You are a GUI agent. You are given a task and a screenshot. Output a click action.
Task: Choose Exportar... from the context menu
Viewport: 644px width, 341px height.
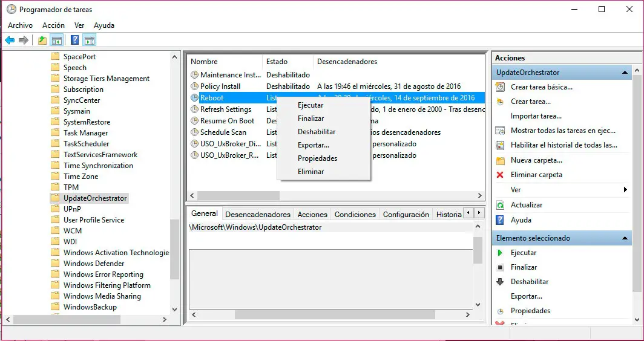point(324,145)
